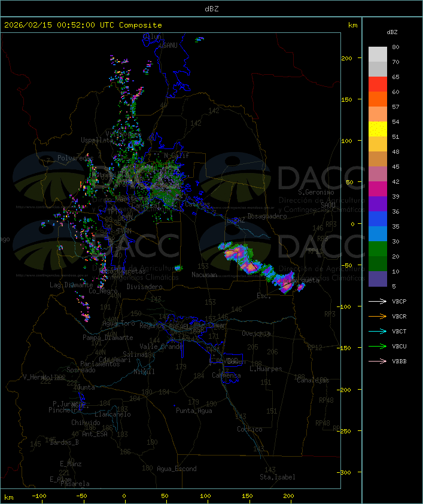The image size is (423, 504).
Task: Click the Chihuido map label
Action: tap(86, 423)
